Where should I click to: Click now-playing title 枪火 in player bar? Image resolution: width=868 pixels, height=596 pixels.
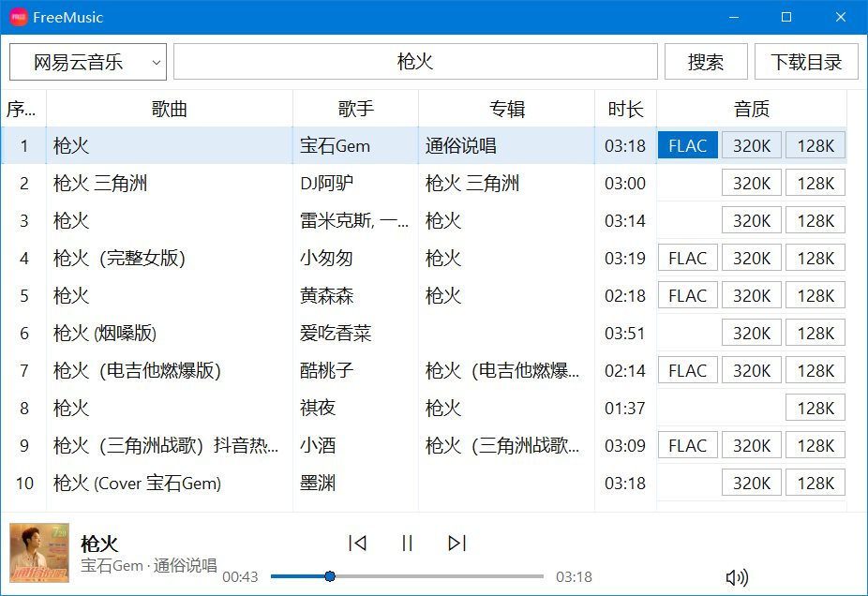coord(99,544)
